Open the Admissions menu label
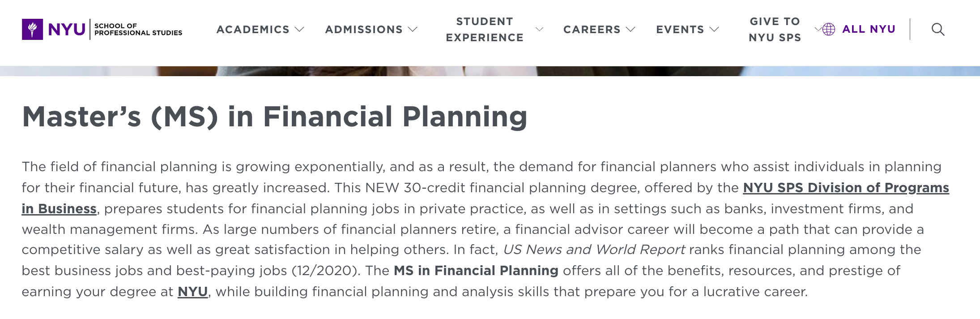The height and width of the screenshot is (319, 980). coord(364,30)
